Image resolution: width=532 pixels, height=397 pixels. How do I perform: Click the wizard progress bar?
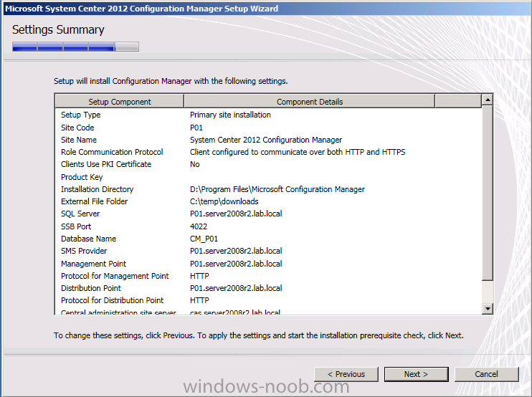[x=75, y=47]
